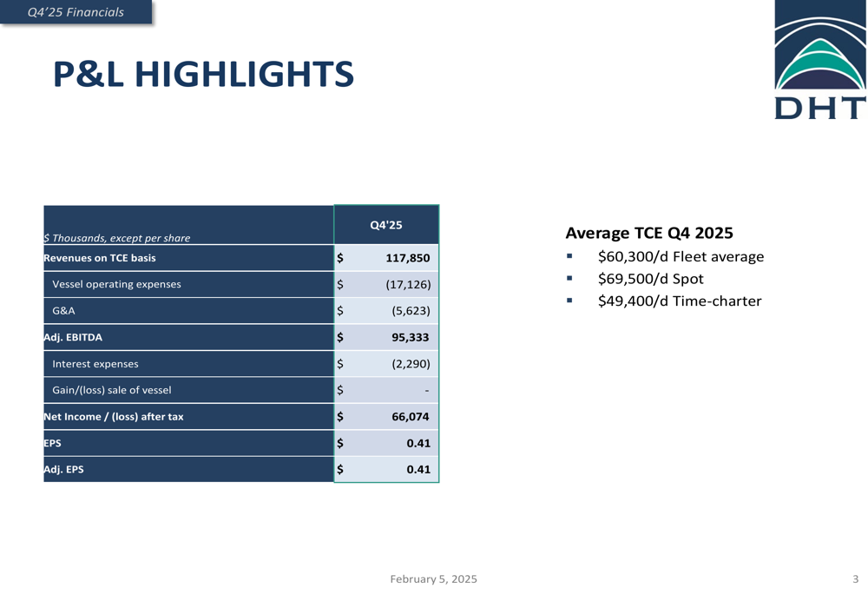The width and height of the screenshot is (868, 595).
Task: Click the 95,333 EBITDA value
Action: [410, 337]
